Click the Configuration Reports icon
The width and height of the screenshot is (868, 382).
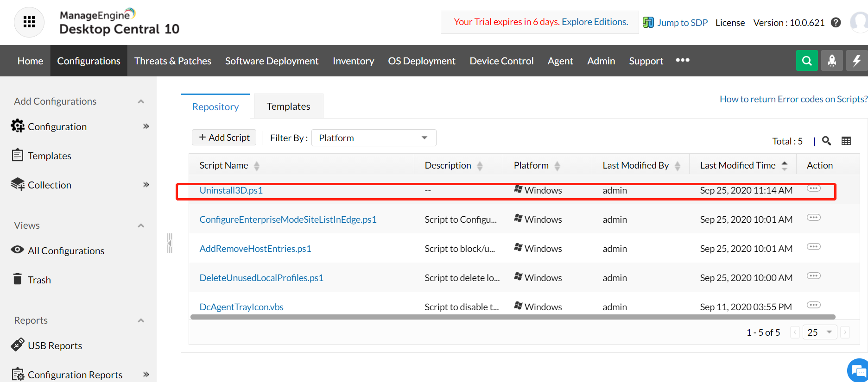point(18,374)
